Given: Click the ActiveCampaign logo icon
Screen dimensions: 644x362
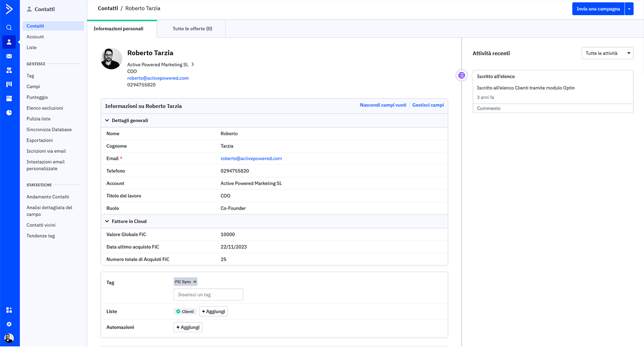Looking at the screenshot, I should (9, 9).
